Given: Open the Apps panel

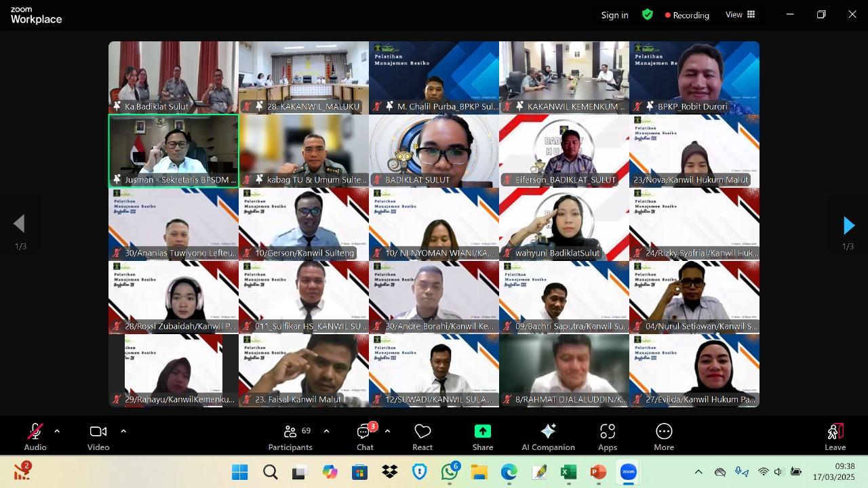Looking at the screenshot, I should pos(608,437).
